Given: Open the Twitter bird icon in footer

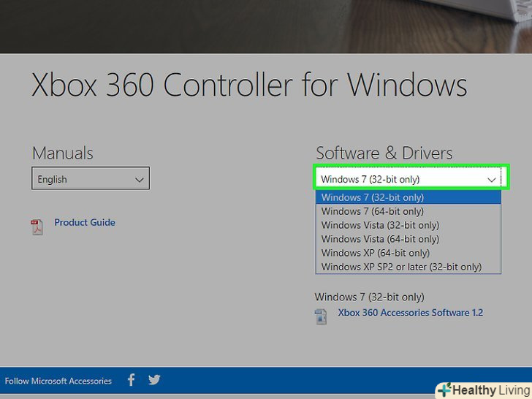Looking at the screenshot, I should [x=154, y=380].
